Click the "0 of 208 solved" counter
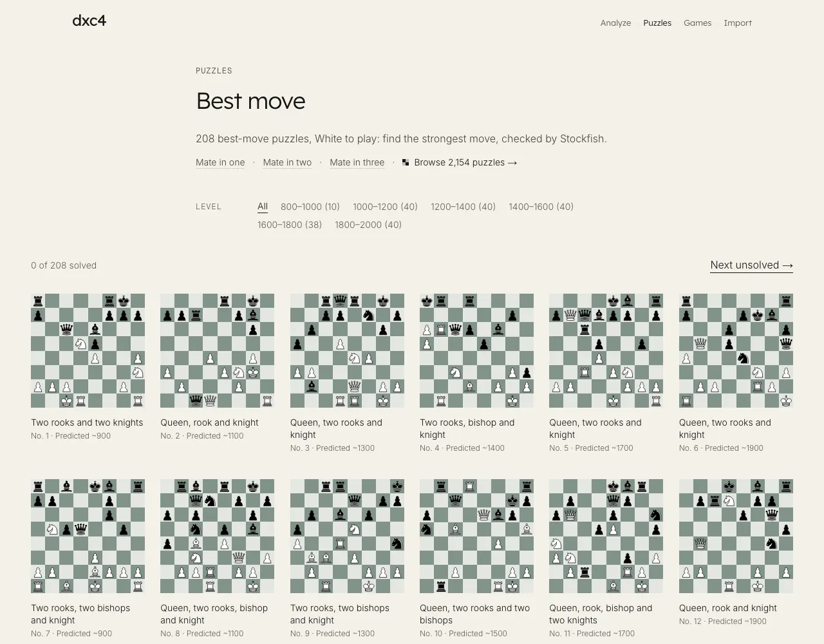Image resolution: width=824 pixels, height=644 pixels. point(64,265)
